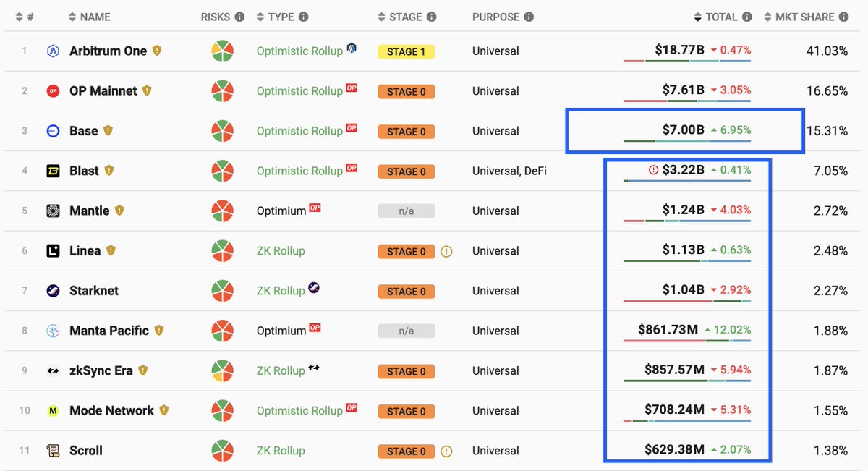Viewport: 868px width, 471px height.
Task: Click the warning shield beside Arbitrum One
Action: (157, 51)
